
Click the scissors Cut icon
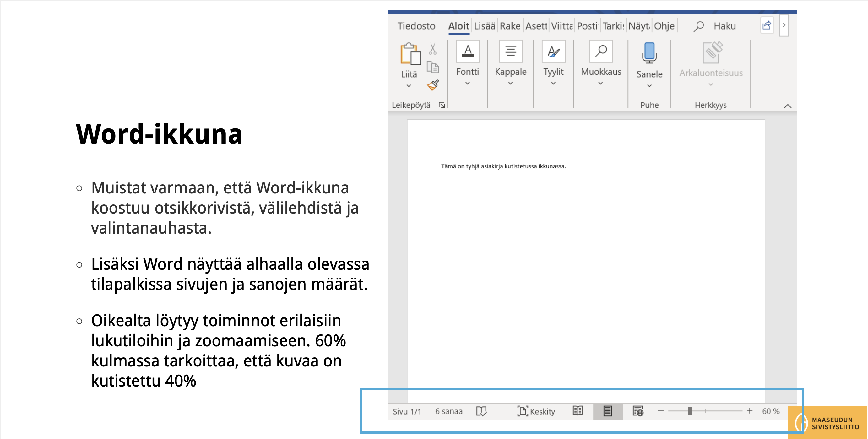(x=433, y=49)
